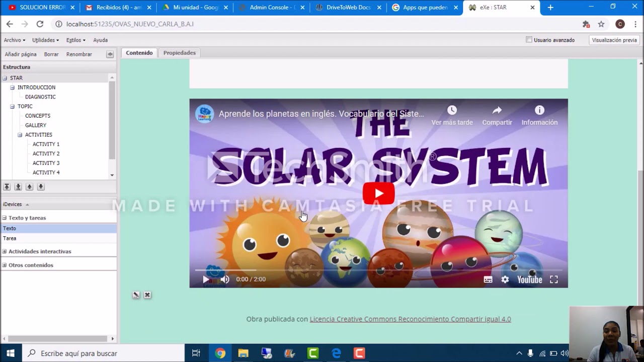Click the browser reload button
The width and height of the screenshot is (644, 362).
point(40,24)
